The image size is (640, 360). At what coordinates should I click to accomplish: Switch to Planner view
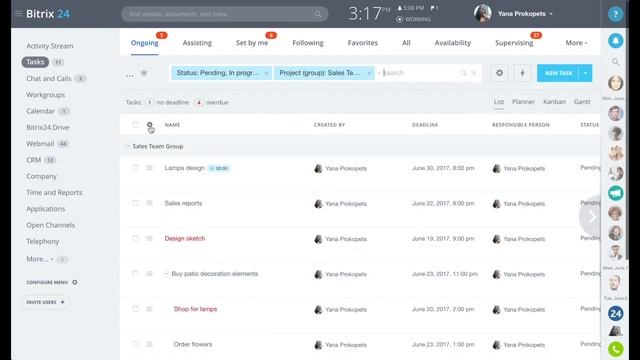pos(523,102)
